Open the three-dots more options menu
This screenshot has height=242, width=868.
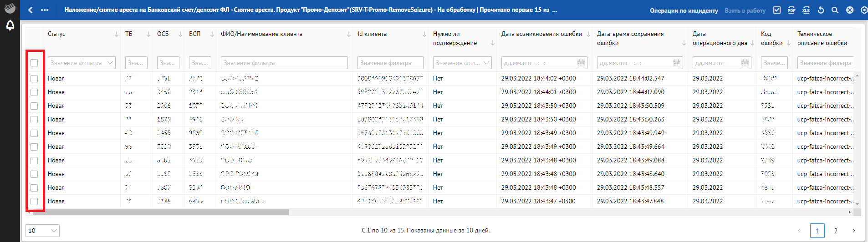45,10
